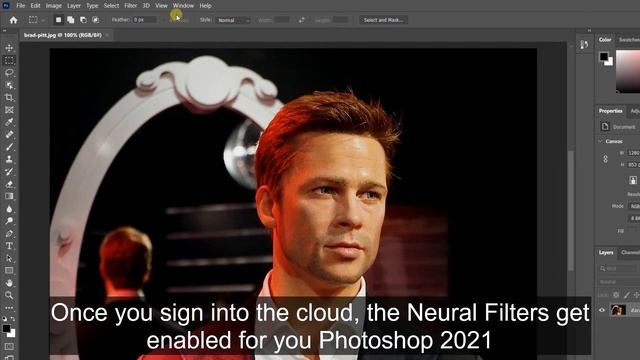640x360 pixels.
Task: Open the Layers kind filter dropdown
Action: (x=618, y=269)
